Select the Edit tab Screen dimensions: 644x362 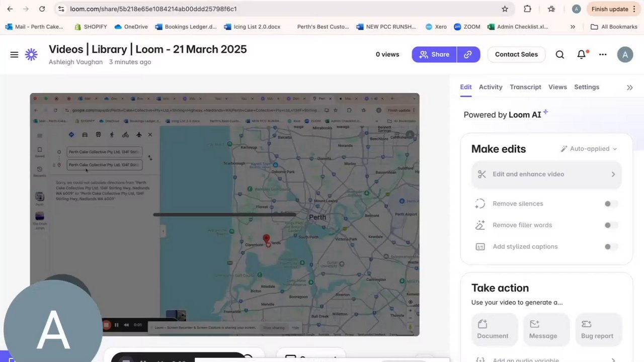(x=465, y=87)
